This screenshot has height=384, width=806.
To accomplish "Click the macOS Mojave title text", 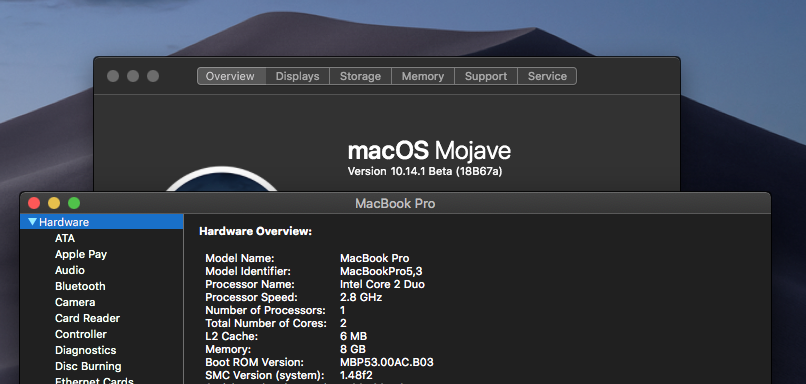I will 429,151.
